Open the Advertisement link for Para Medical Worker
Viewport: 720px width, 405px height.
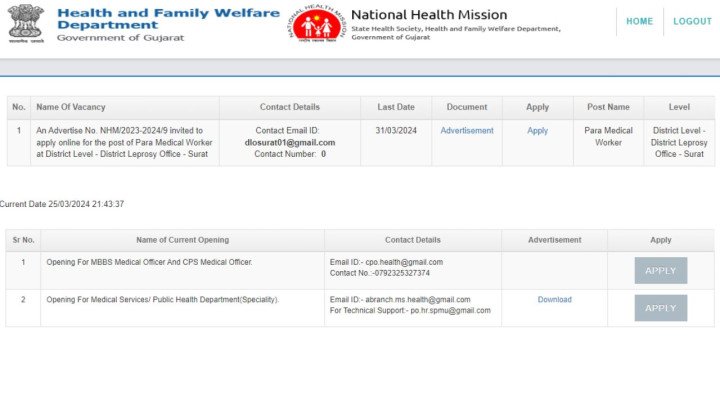[467, 131]
